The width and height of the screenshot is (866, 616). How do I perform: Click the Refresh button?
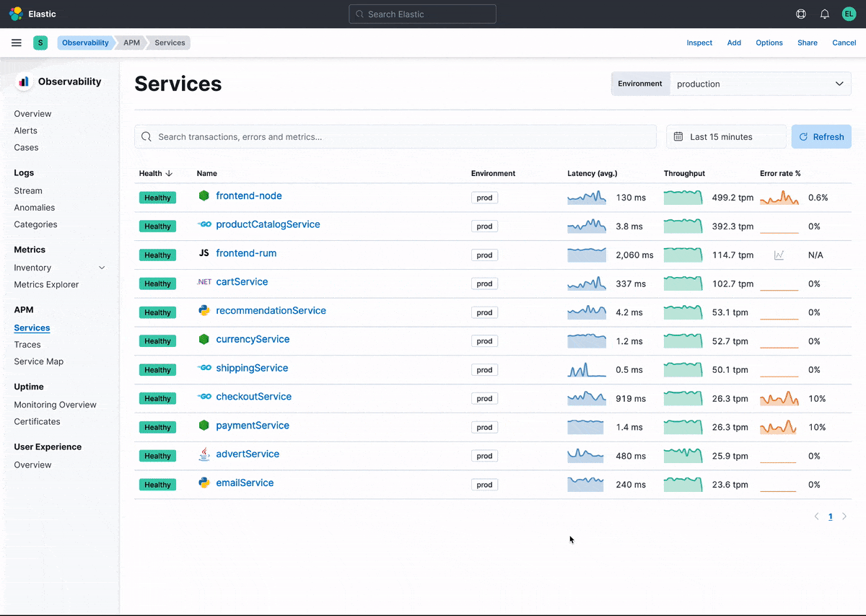pyautogui.click(x=821, y=136)
